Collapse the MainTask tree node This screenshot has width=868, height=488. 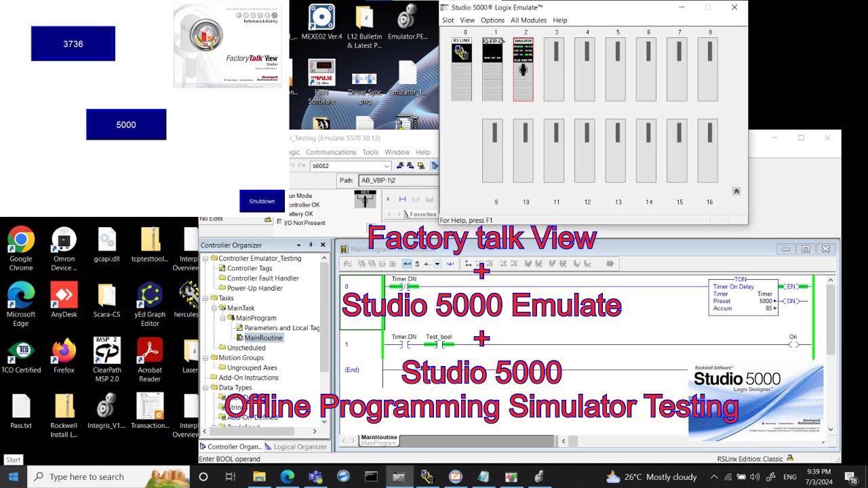214,308
